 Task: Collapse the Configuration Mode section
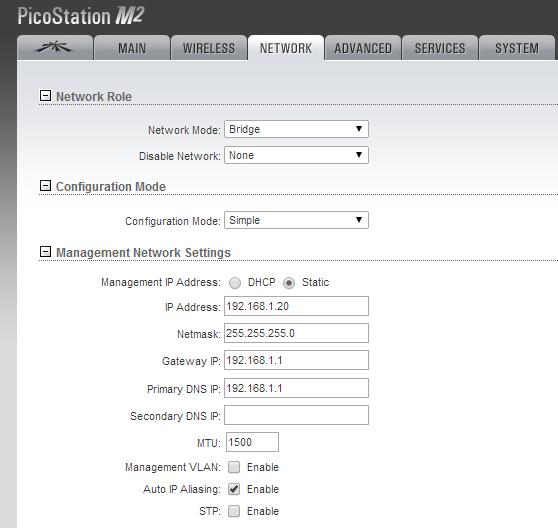(x=45, y=185)
